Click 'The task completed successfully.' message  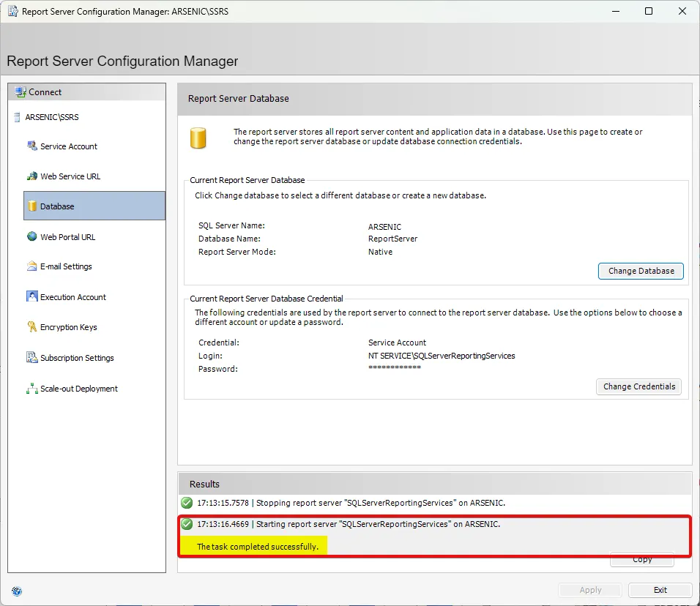pyautogui.click(x=258, y=547)
